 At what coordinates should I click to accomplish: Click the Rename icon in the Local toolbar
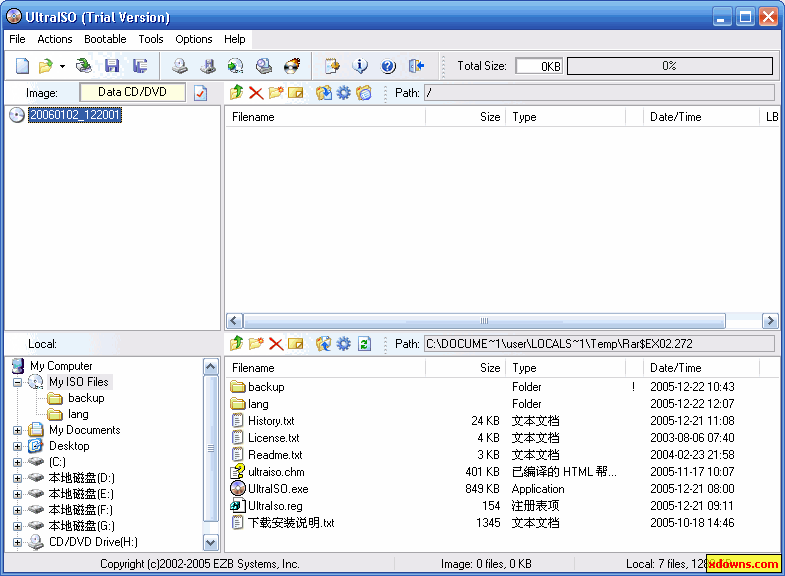pyautogui.click(x=296, y=344)
